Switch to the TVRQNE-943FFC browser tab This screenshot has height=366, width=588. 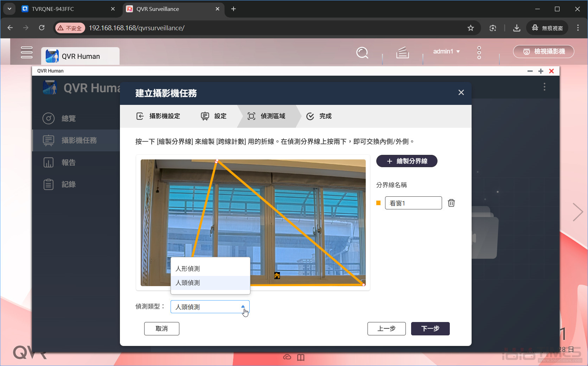pyautogui.click(x=53, y=9)
